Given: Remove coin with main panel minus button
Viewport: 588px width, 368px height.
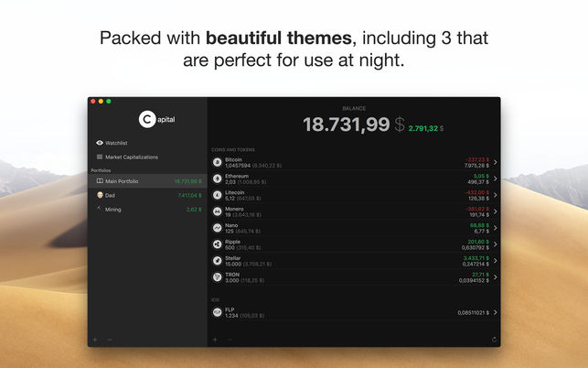Looking at the screenshot, I should tap(230, 340).
